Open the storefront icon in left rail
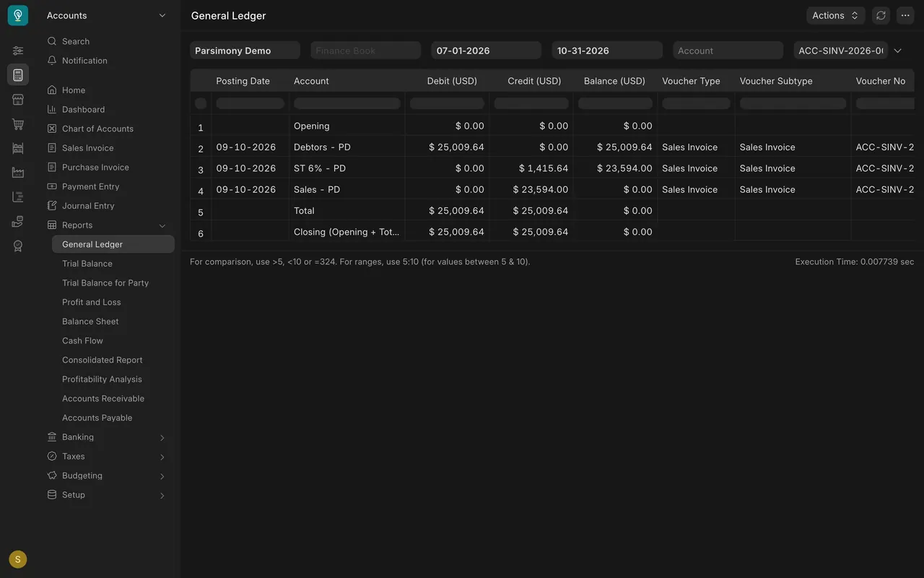Screen dimensions: 924x578 click(x=18, y=99)
